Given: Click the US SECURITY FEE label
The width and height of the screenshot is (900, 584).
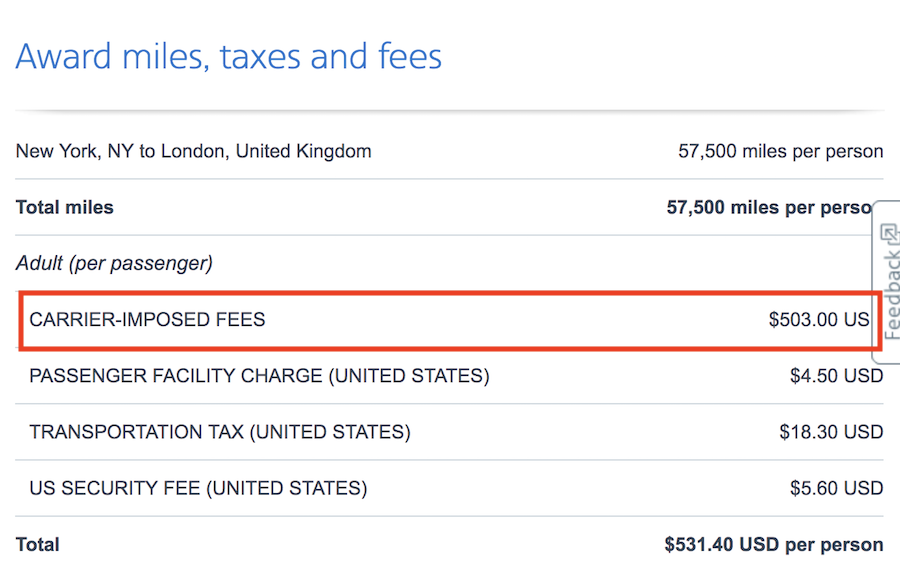Looking at the screenshot, I should (x=199, y=488).
